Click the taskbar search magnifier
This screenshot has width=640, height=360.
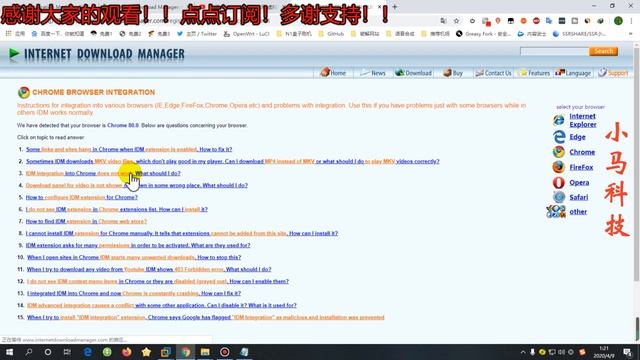tap(29, 352)
